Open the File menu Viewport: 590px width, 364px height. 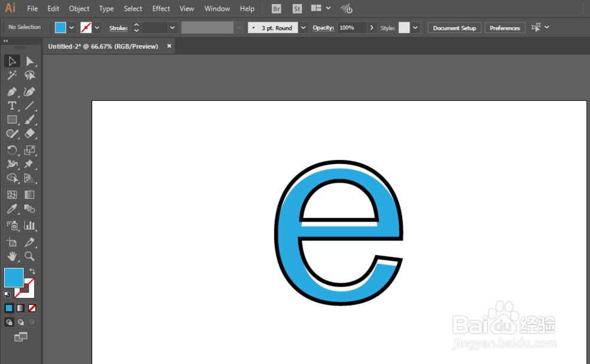pyautogui.click(x=32, y=8)
